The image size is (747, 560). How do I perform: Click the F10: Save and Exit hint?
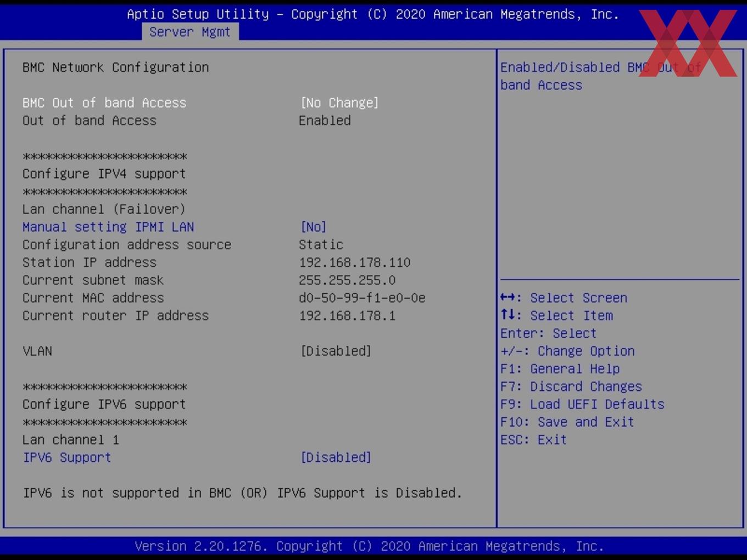(567, 422)
